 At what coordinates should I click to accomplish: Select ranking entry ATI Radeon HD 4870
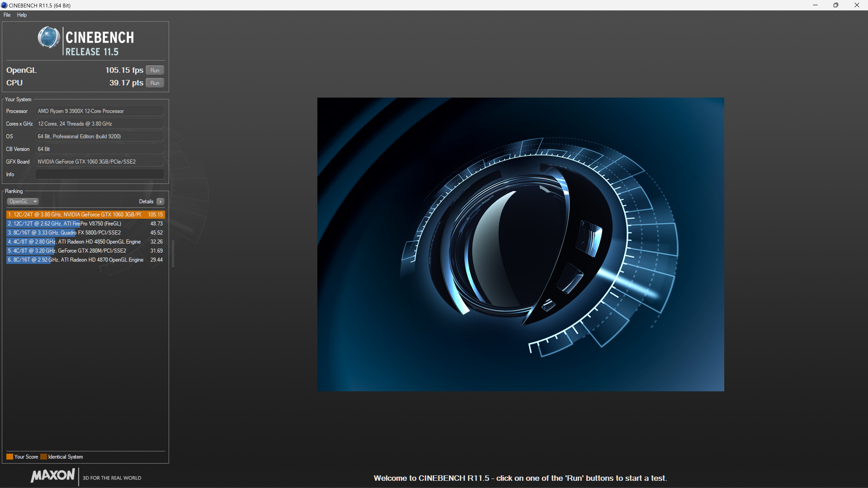pyautogui.click(x=85, y=260)
